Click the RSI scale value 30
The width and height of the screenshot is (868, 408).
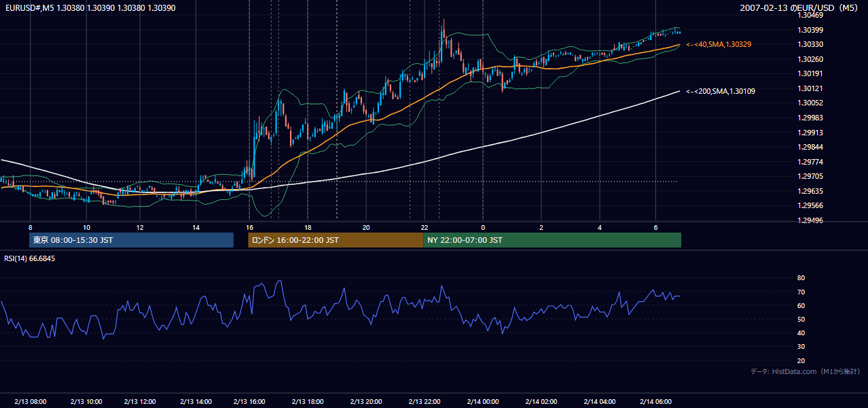coord(801,347)
